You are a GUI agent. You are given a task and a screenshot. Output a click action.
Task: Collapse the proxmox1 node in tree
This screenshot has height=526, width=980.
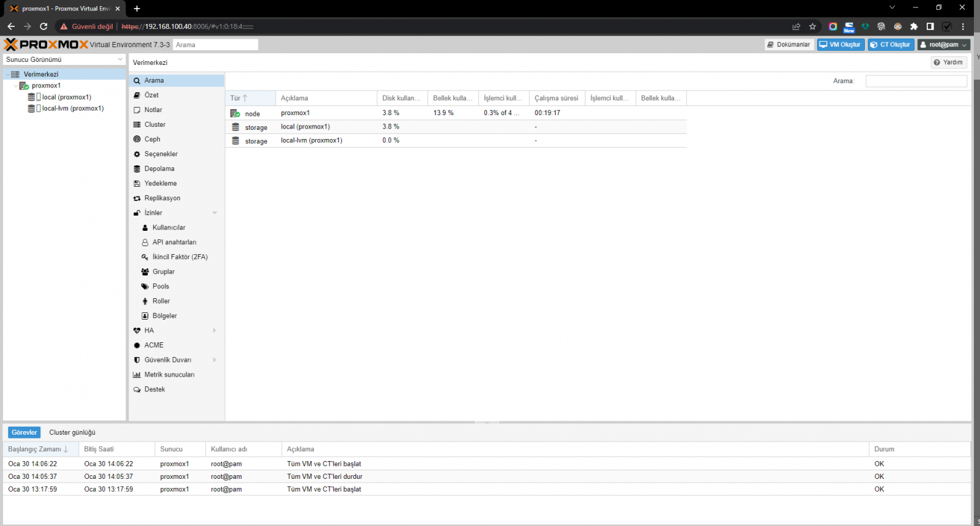click(15, 86)
